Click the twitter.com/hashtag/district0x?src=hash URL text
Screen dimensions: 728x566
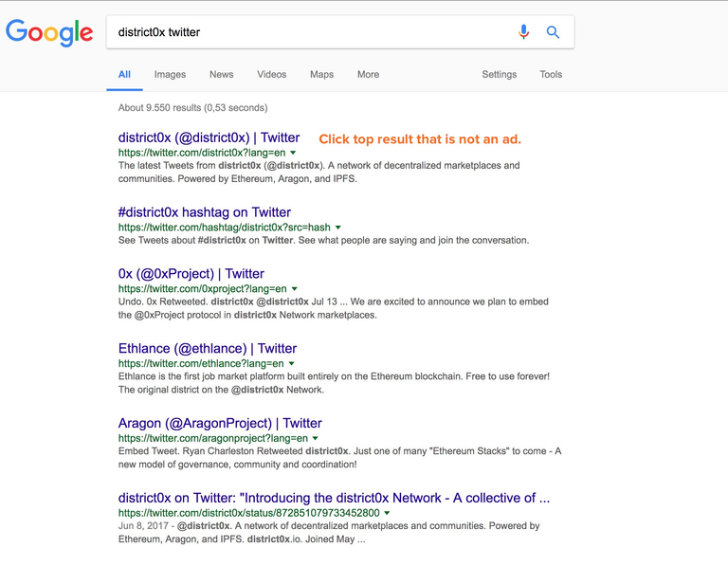tap(225, 228)
